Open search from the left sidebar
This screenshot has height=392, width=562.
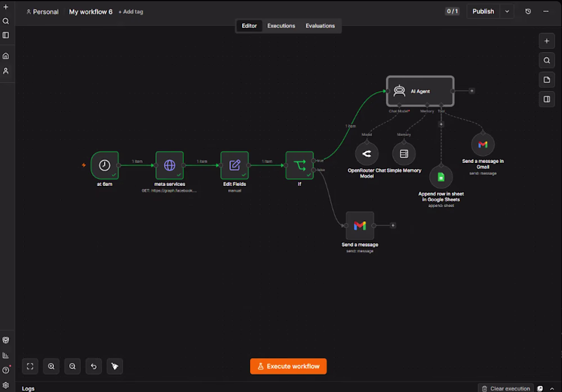click(x=6, y=21)
